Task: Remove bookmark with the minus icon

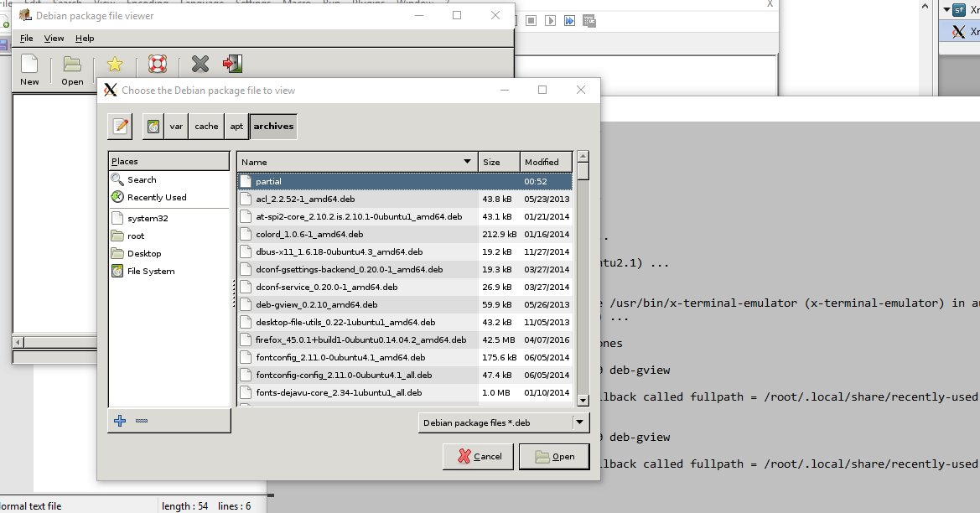Action: (142, 421)
